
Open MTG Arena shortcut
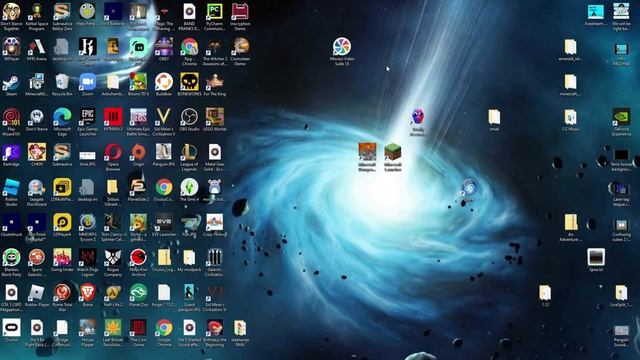37,47
